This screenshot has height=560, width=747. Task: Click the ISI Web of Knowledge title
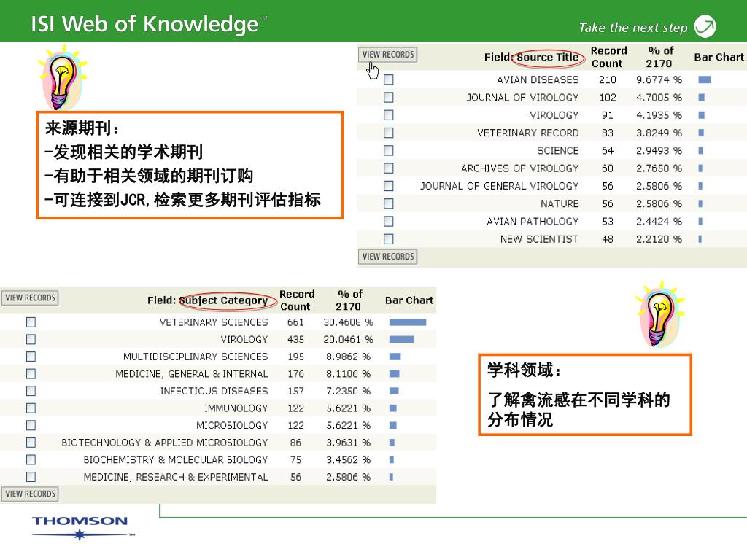(x=145, y=24)
